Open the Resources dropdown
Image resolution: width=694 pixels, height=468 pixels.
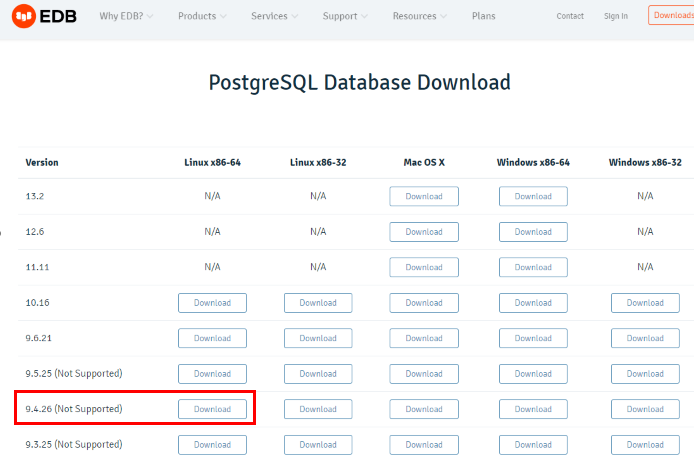click(420, 16)
